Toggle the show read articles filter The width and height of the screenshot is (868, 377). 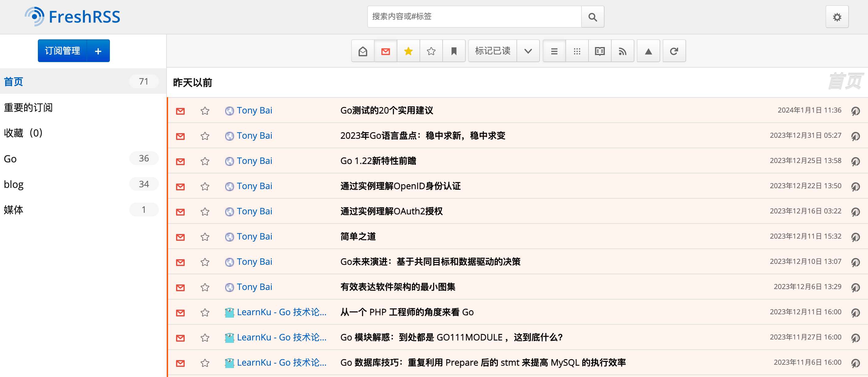click(x=363, y=51)
